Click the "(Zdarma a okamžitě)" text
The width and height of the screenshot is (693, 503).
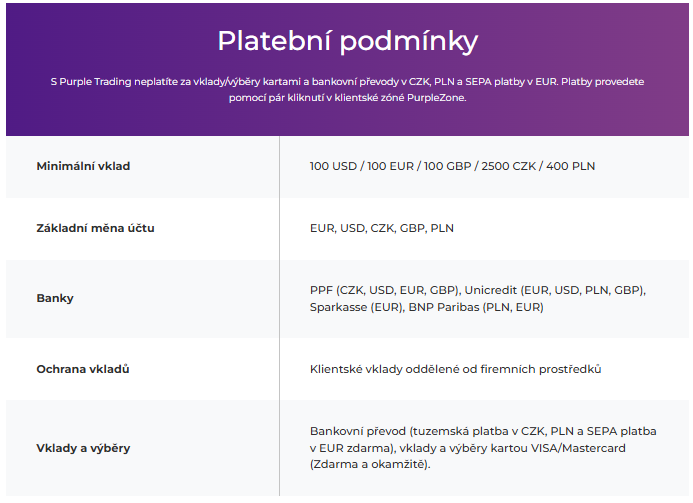370,465
